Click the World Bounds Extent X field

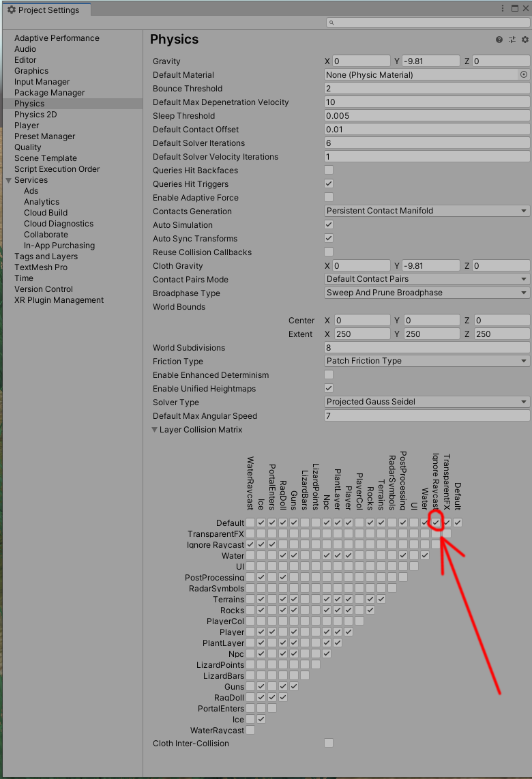(x=361, y=334)
